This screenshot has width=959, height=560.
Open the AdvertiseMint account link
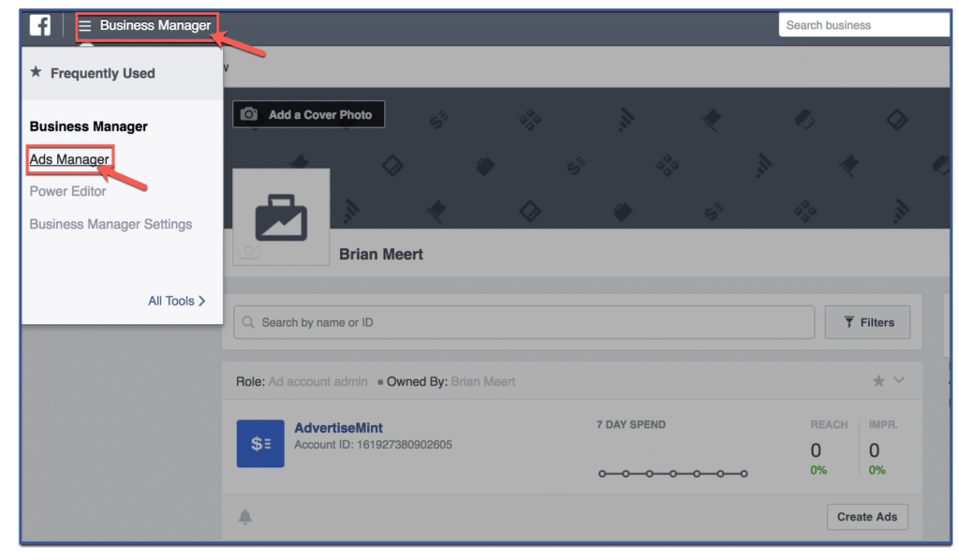tap(338, 428)
